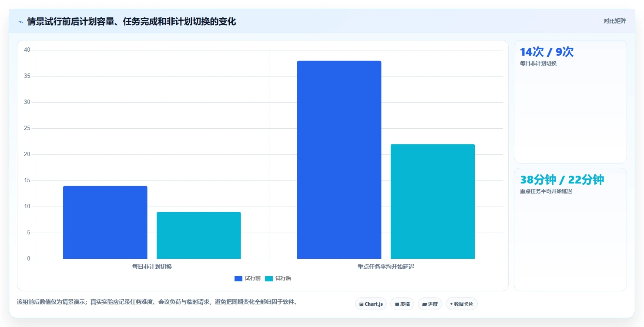The height and width of the screenshot is (327, 644).
Task: Click the 每日非计划切换 caption in the KPI card
Action: click(538, 63)
